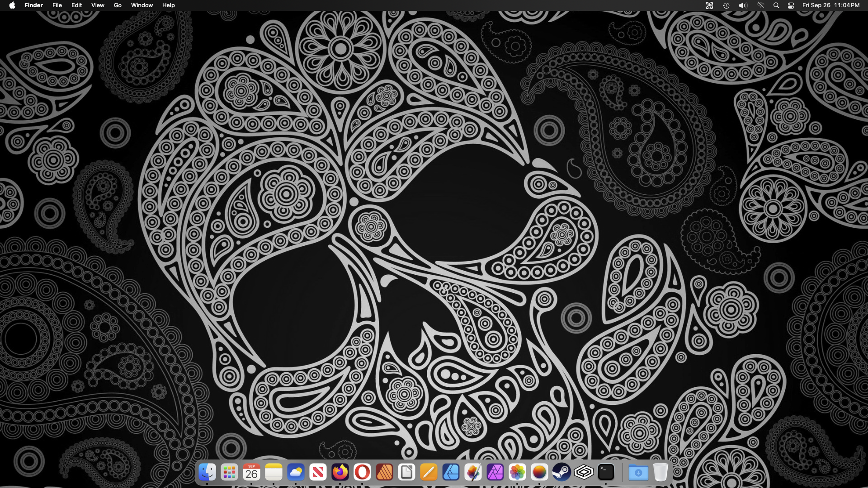The image size is (868, 488).
Task: Open Steam from the Dock
Action: (x=561, y=473)
